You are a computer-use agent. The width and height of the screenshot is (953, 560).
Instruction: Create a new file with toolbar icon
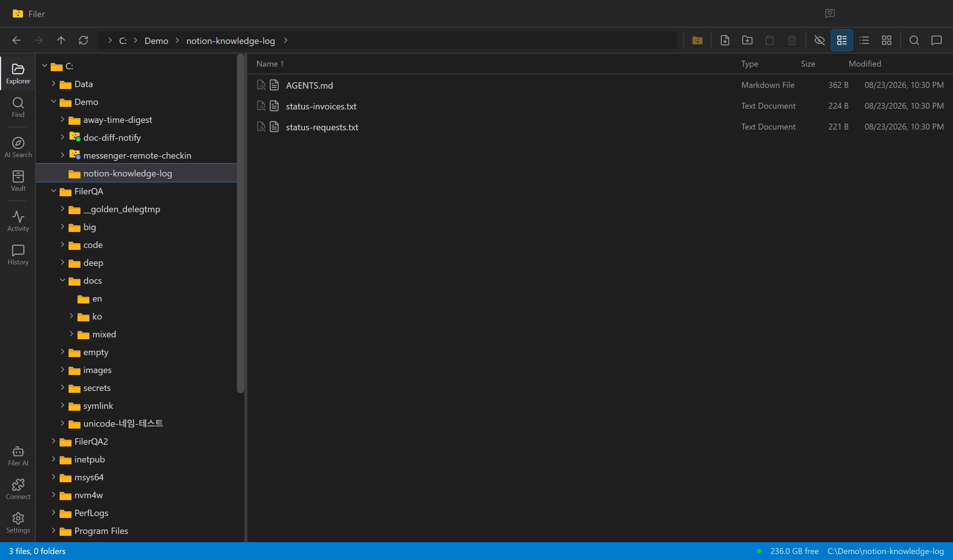(725, 41)
